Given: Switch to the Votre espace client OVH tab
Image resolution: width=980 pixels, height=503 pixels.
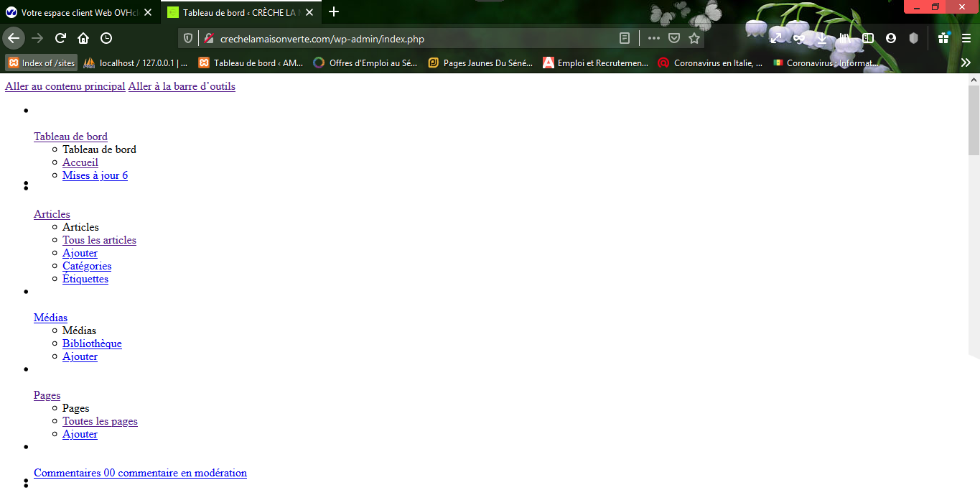Looking at the screenshot, I should [x=79, y=12].
